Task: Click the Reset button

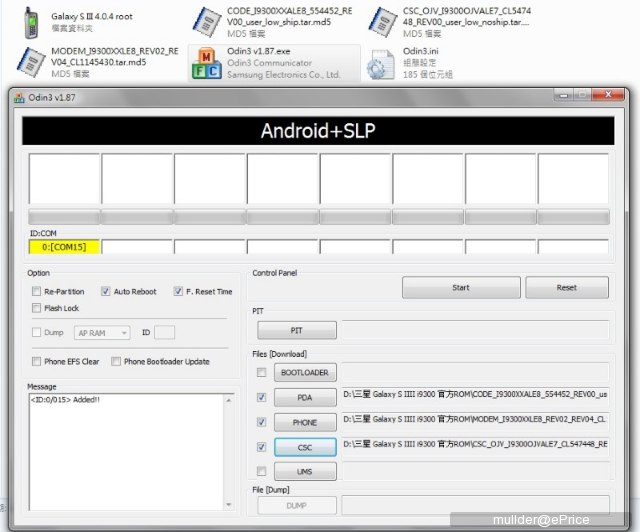Action: coord(567,287)
